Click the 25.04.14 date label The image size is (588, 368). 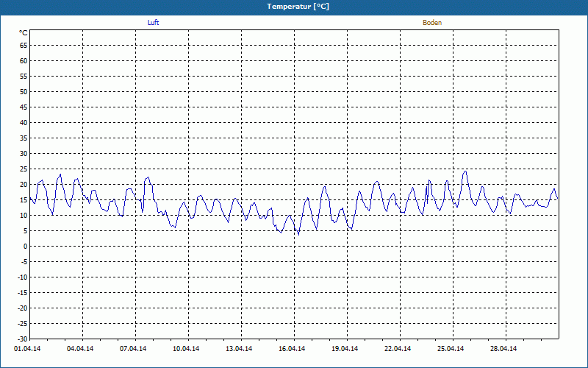[x=451, y=348]
